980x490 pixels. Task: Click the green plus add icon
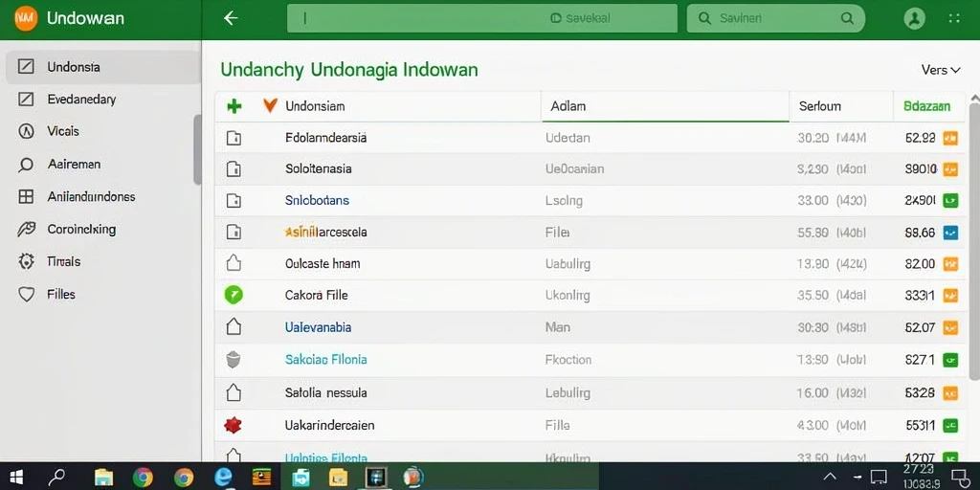234,106
